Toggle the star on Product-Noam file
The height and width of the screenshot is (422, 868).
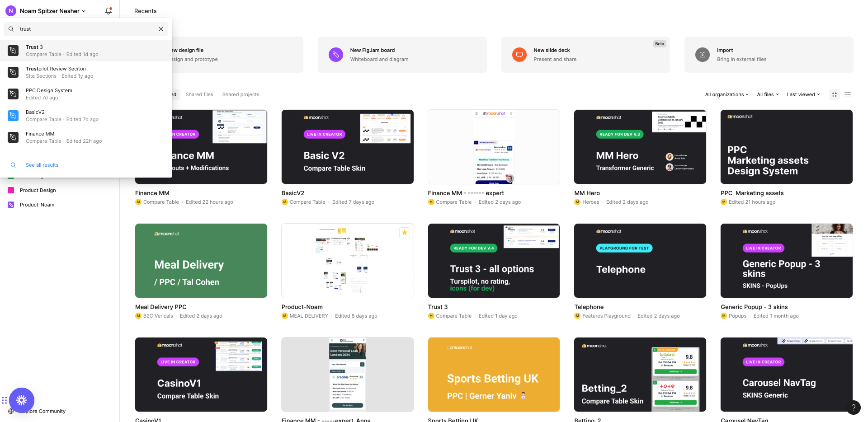[405, 233]
